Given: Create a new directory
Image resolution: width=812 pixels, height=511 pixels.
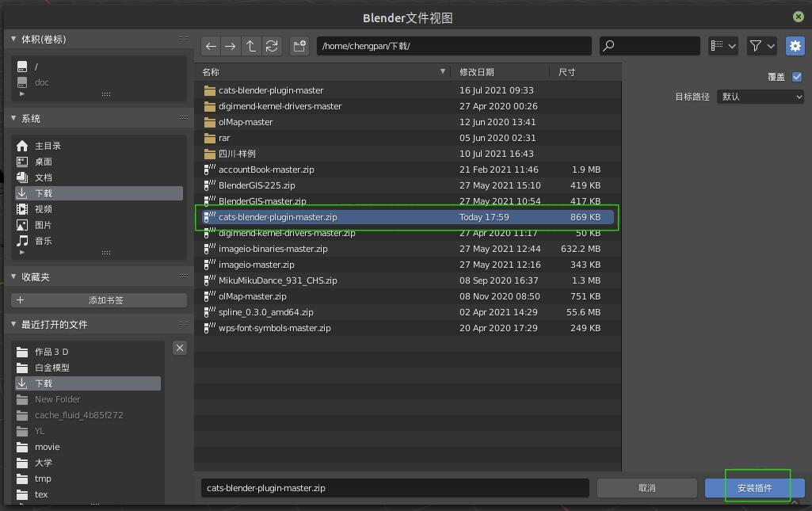Looking at the screenshot, I should pyautogui.click(x=299, y=46).
